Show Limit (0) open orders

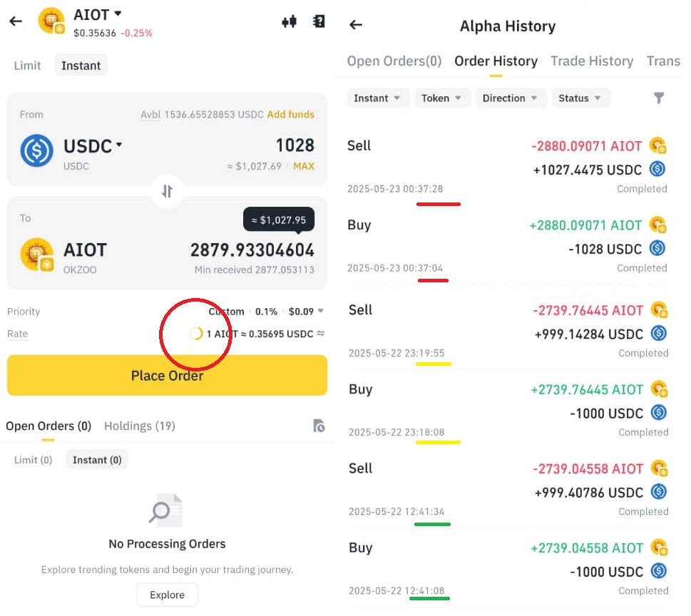[33, 460]
